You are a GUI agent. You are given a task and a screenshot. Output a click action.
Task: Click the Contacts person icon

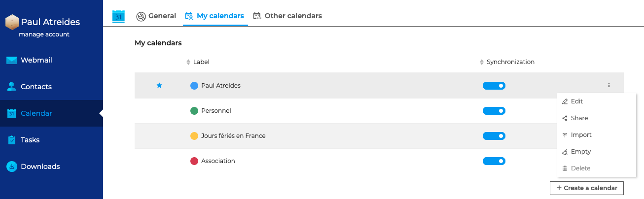11,87
